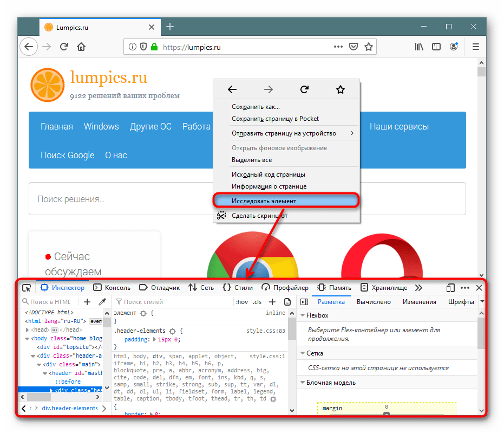Click reload icon in the context menu
Image resolution: width=504 pixels, height=433 pixels.
[304, 90]
